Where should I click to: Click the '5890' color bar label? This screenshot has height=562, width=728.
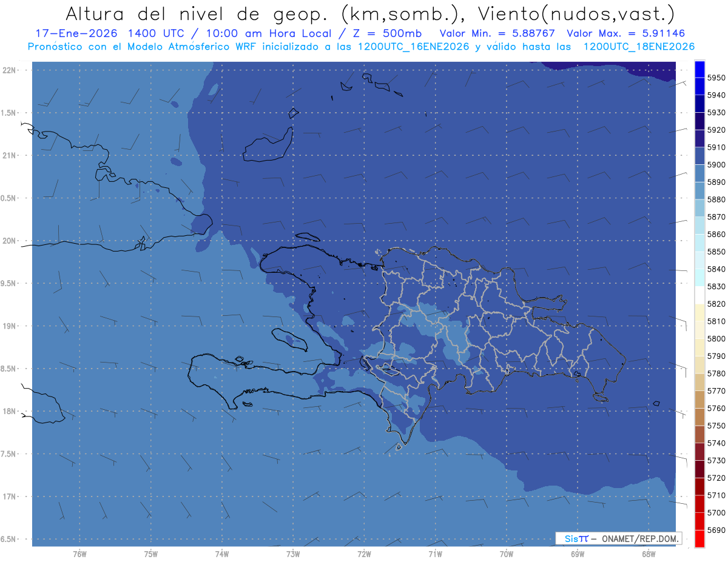click(x=716, y=182)
